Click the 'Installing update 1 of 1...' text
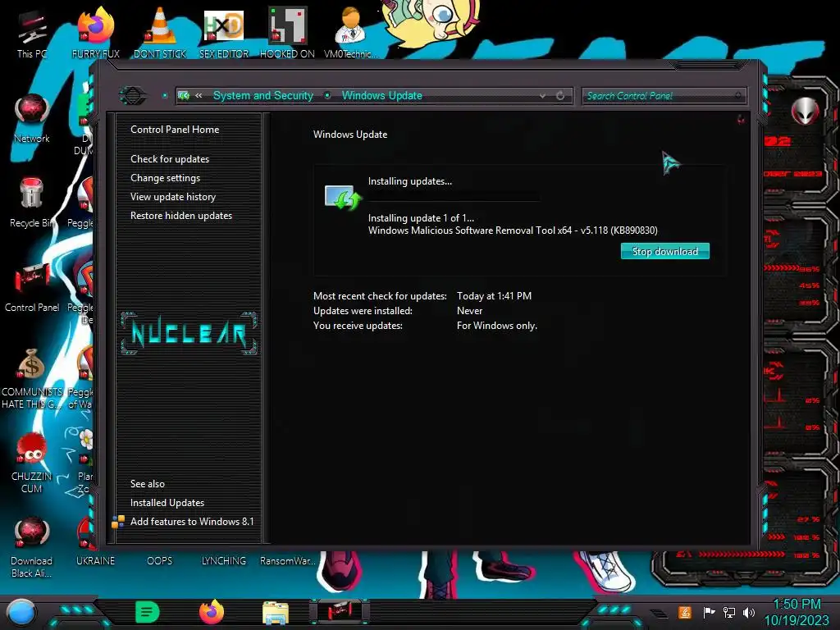This screenshot has width=840, height=630. click(421, 218)
